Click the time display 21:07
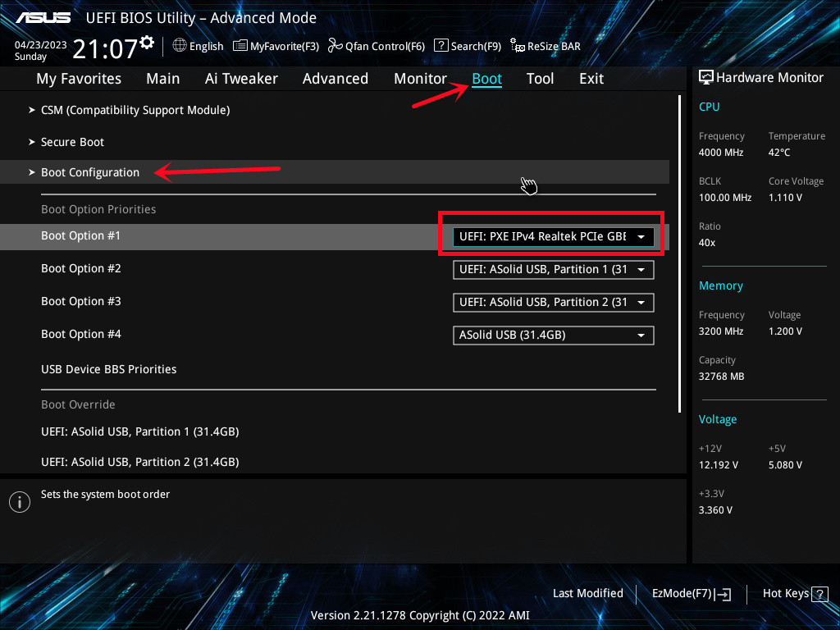This screenshot has width=840, height=630. [105, 48]
